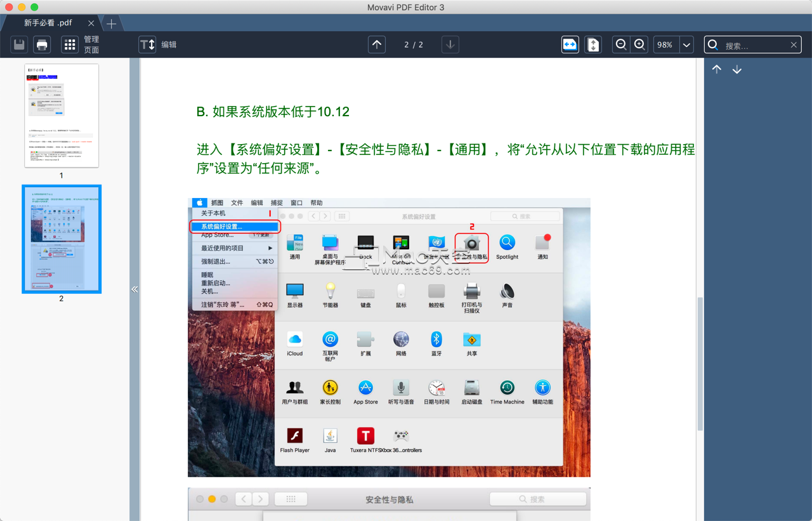Jump to the previous search result arrow
Image resolution: width=812 pixels, height=521 pixels.
click(717, 69)
